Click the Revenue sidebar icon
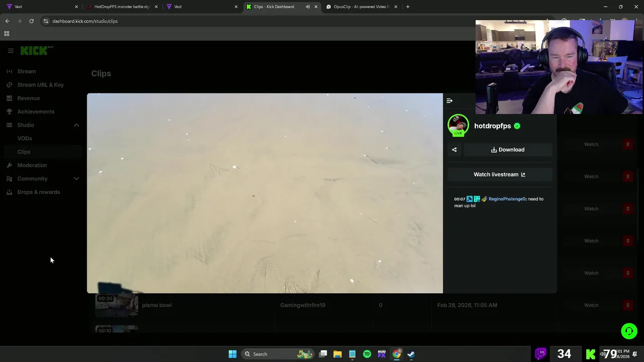644x362 pixels. coord(9,98)
